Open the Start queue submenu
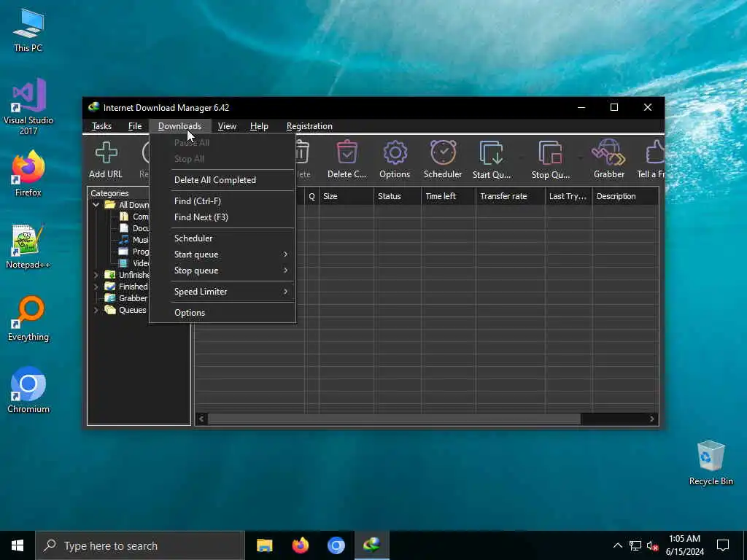 (x=222, y=254)
